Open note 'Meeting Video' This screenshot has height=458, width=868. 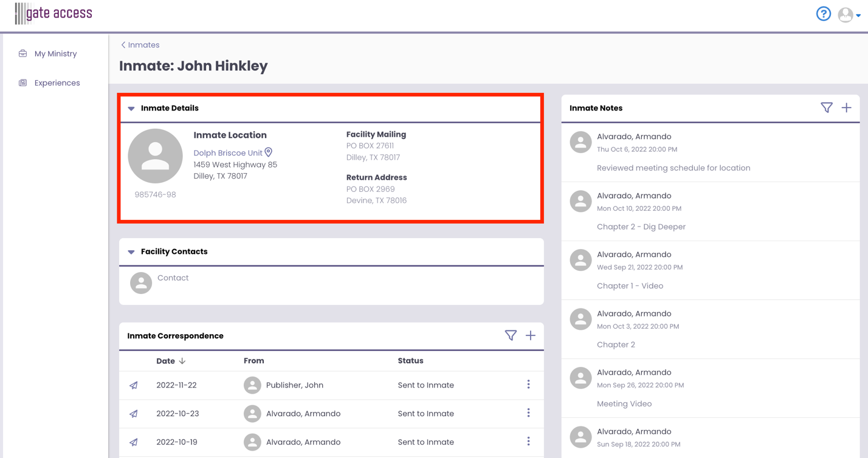pyautogui.click(x=624, y=404)
